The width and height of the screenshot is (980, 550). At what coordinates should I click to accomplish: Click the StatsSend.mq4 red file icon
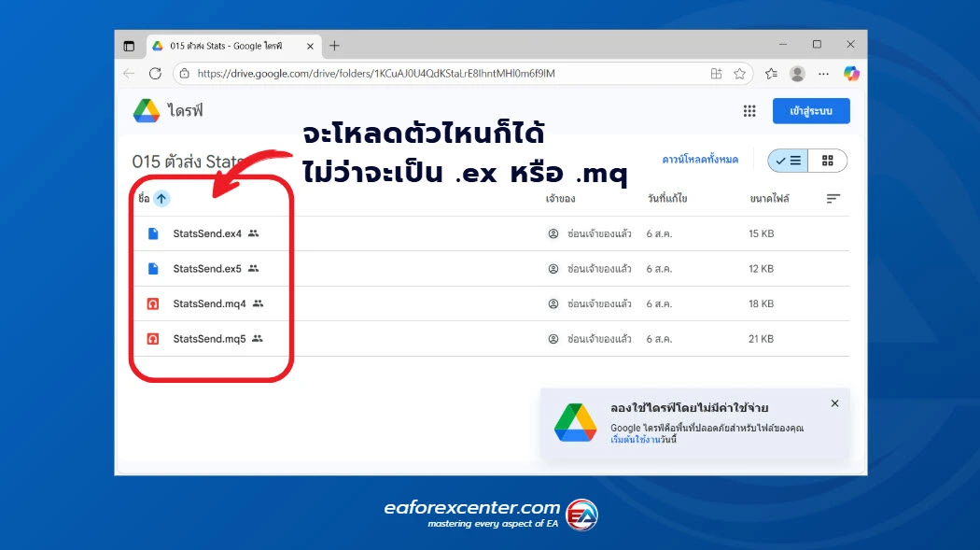[152, 303]
